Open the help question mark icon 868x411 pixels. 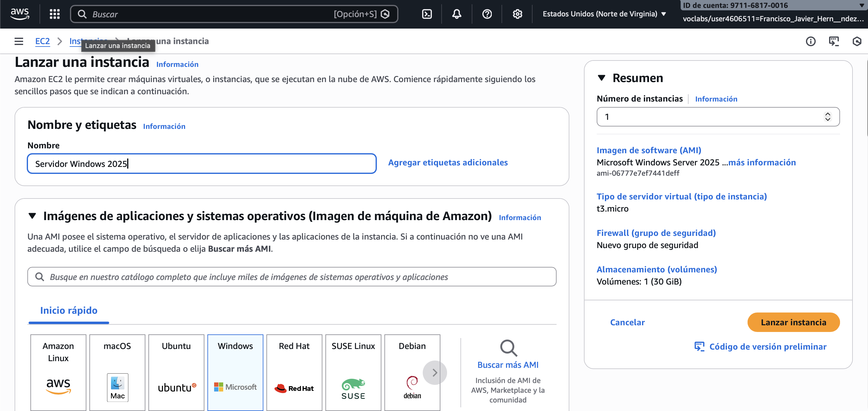487,14
